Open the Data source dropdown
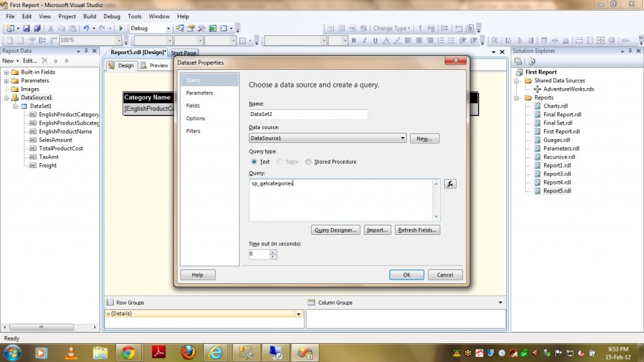 pyautogui.click(x=402, y=139)
